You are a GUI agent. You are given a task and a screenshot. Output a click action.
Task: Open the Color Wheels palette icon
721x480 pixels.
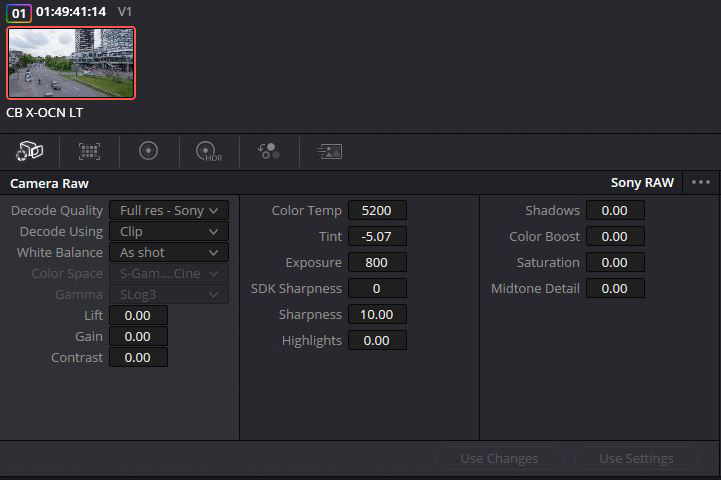[148, 151]
